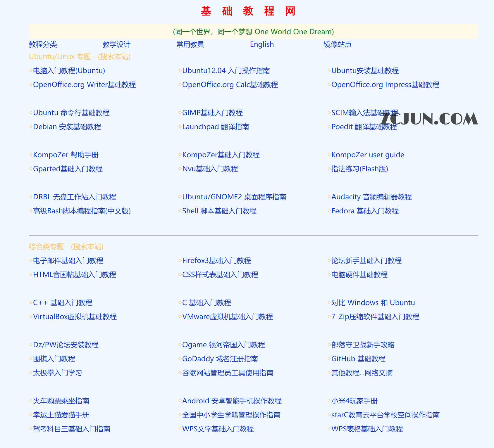Viewport: 494px width, 448px height.
Task: Open 指法练习(Flash版)
Action: tap(359, 169)
